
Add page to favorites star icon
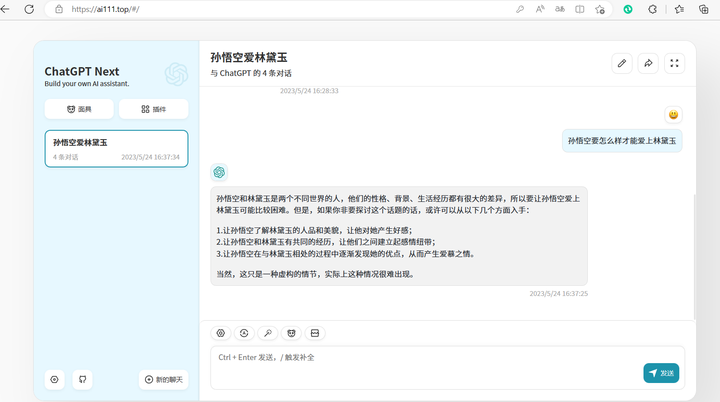(x=600, y=9)
